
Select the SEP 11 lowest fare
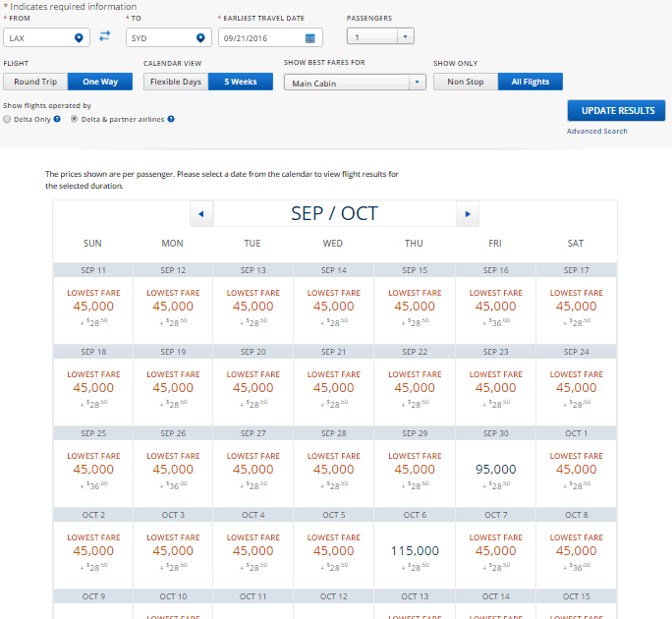(93, 309)
